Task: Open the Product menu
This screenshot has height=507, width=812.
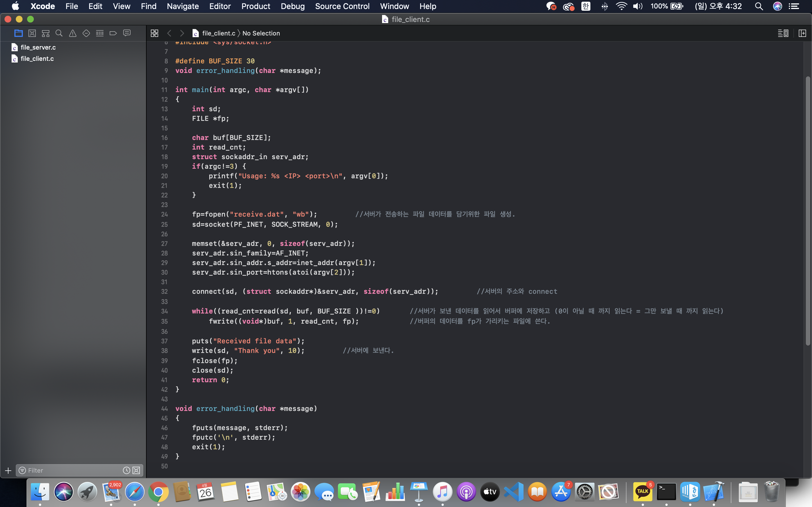Action: pyautogui.click(x=255, y=6)
